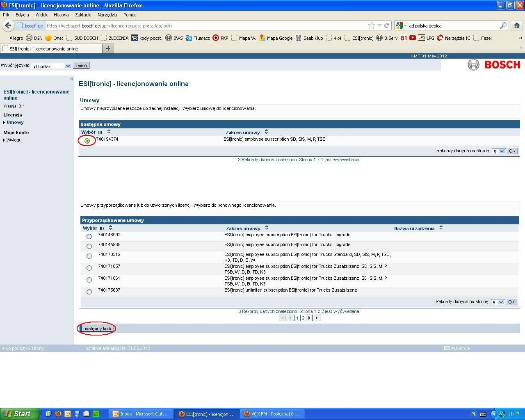This screenshot has height=420, width=525.
Task: Click the zmień language button
Action: pyautogui.click(x=81, y=66)
